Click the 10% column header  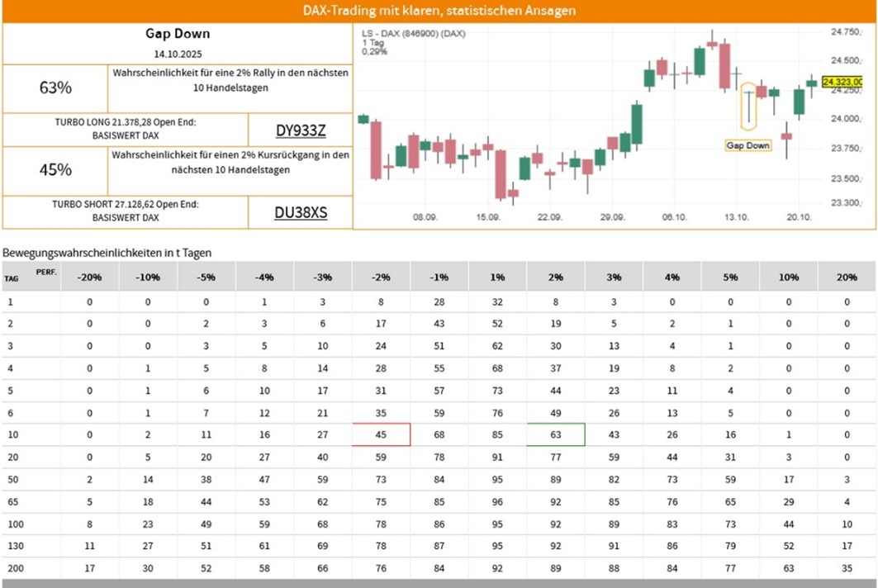pos(789,277)
